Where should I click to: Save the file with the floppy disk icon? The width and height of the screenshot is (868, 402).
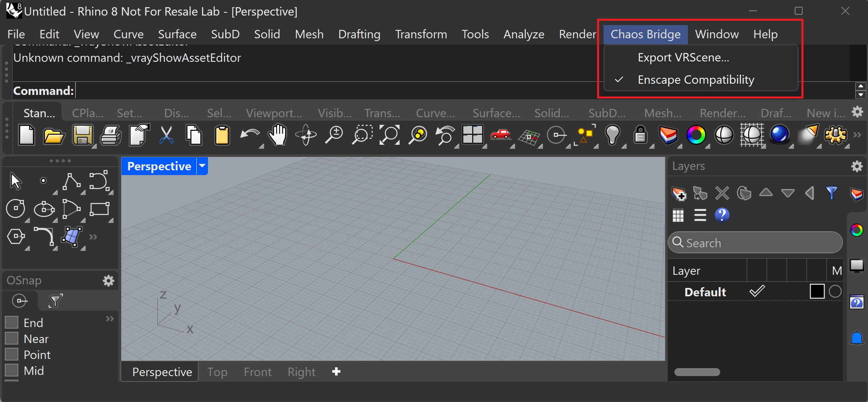pyautogui.click(x=82, y=136)
